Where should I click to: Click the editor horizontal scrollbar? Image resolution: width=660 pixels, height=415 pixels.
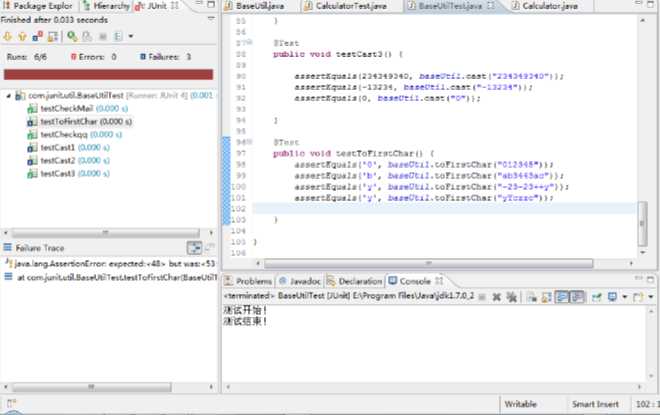click(x=428, y=263)
